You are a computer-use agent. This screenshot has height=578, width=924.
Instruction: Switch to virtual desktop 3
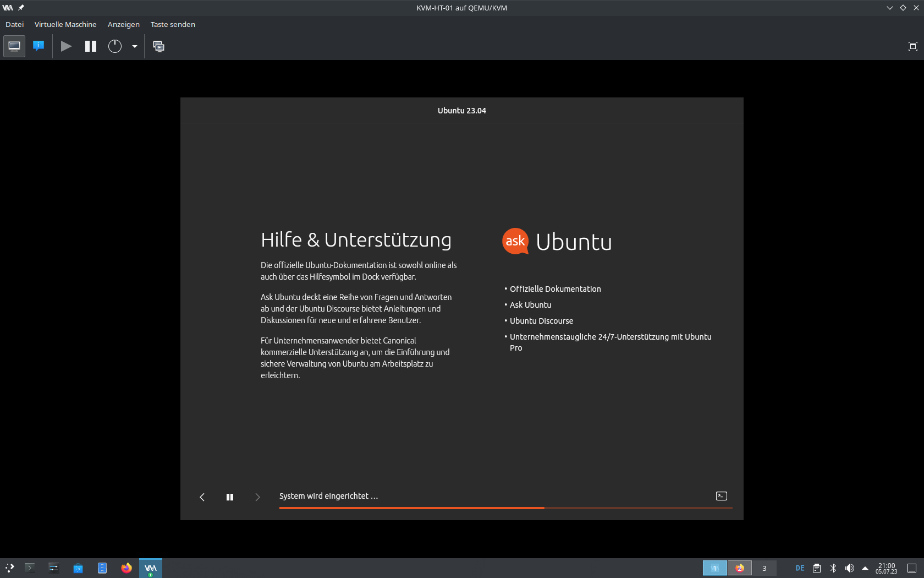[765, 568]
